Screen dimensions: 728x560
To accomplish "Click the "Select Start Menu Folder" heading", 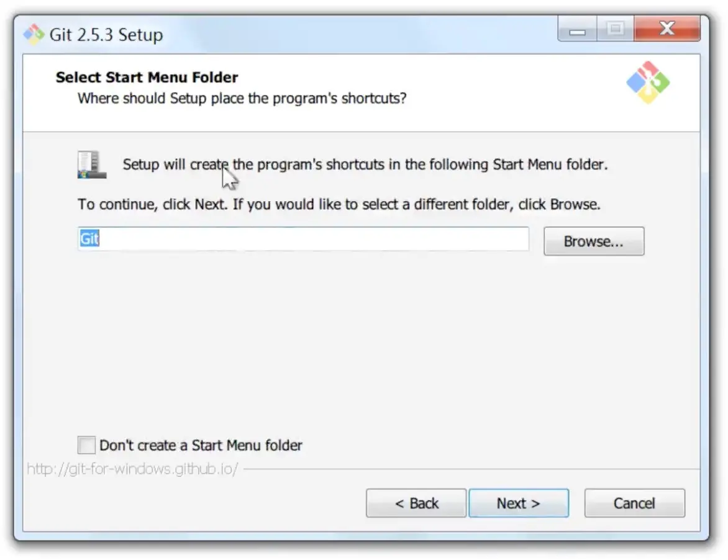I will 147,78.
